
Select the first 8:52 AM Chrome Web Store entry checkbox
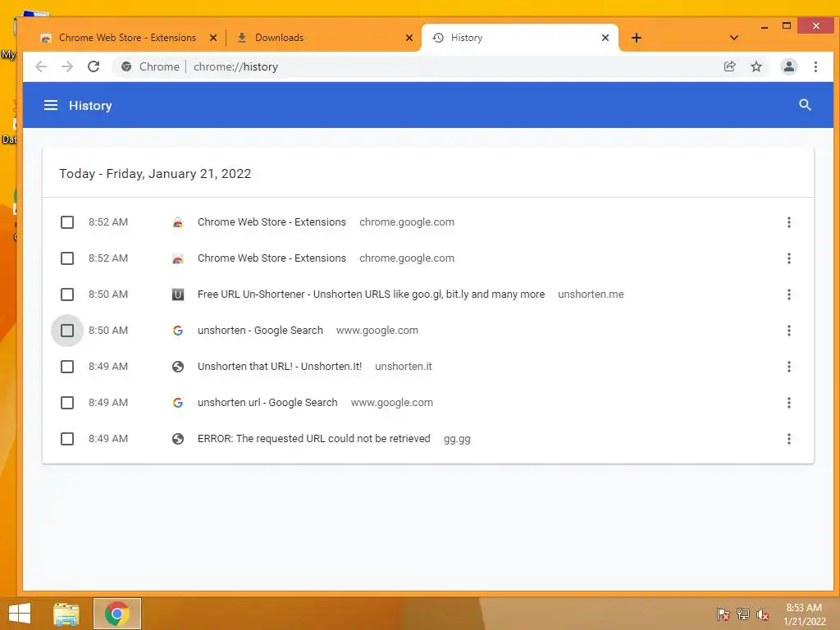coord(67,221)
